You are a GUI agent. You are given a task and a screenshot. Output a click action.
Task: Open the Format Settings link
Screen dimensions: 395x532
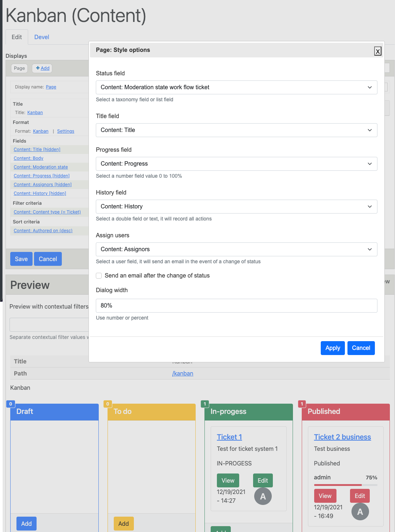coord(65,131)
